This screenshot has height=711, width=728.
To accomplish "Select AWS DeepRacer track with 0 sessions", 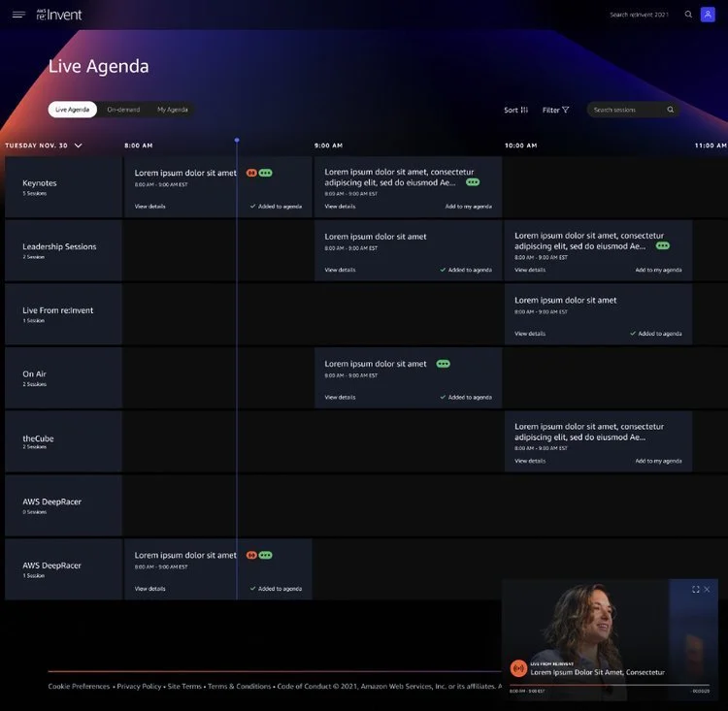I will click(64, 505).
